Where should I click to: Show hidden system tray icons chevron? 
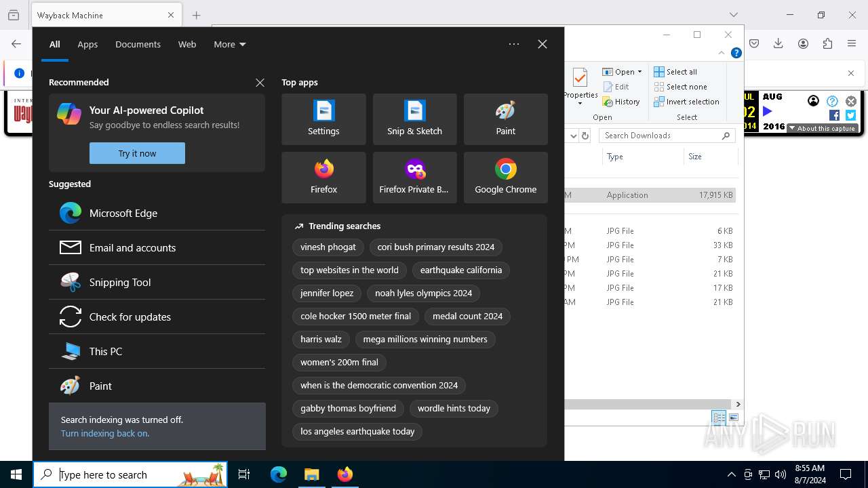(x=732, y=474)
